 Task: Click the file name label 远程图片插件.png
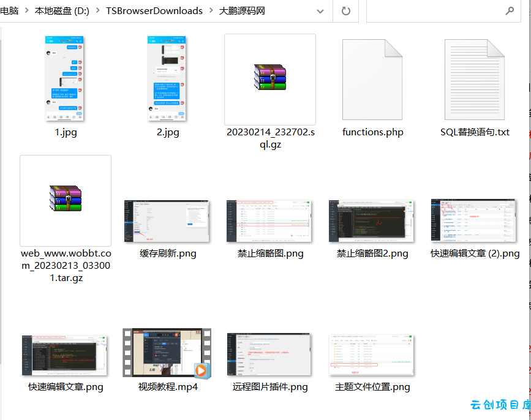tap(270, 387)
